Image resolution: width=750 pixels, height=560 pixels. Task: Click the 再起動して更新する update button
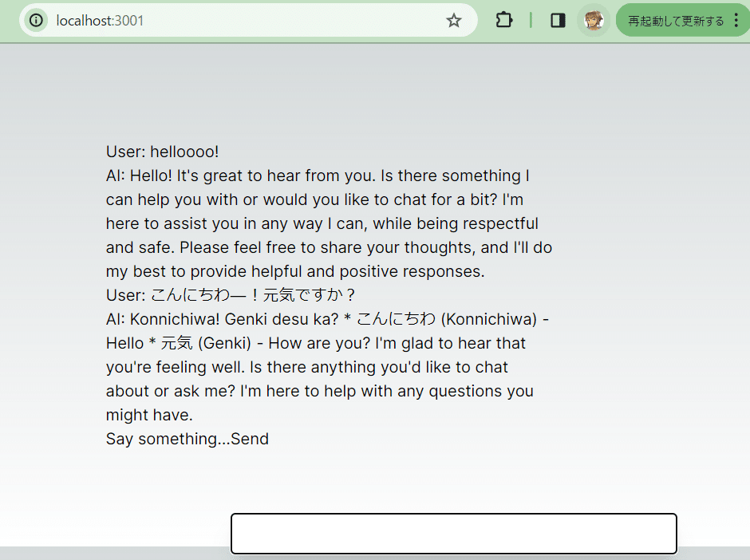[676, 21]
